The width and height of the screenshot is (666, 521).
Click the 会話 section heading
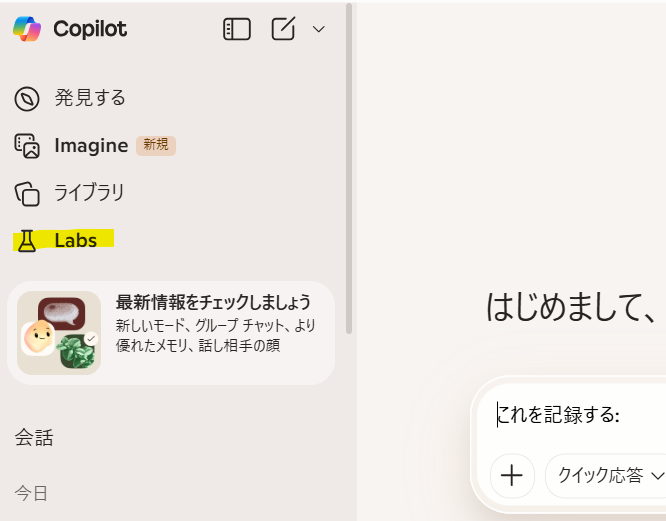click(34, 437)
